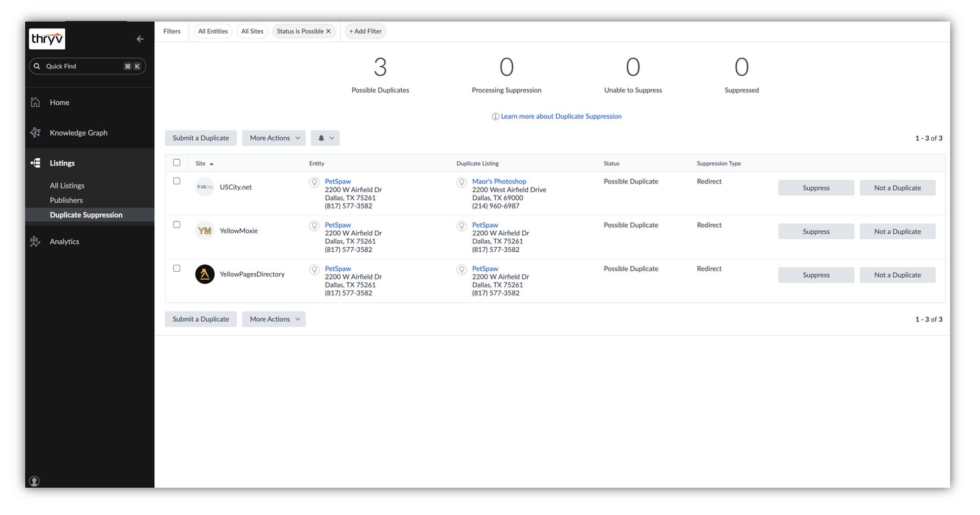The height and width of the screenshot is (515, 980).
Task: Click the Knowledge Graph icon
Action: coord(35,132)
